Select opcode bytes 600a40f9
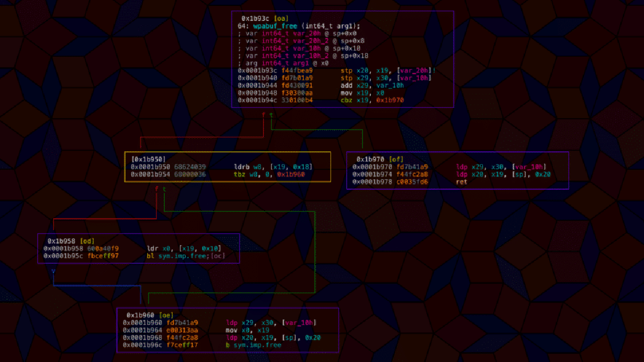 [x=103, y=248]
